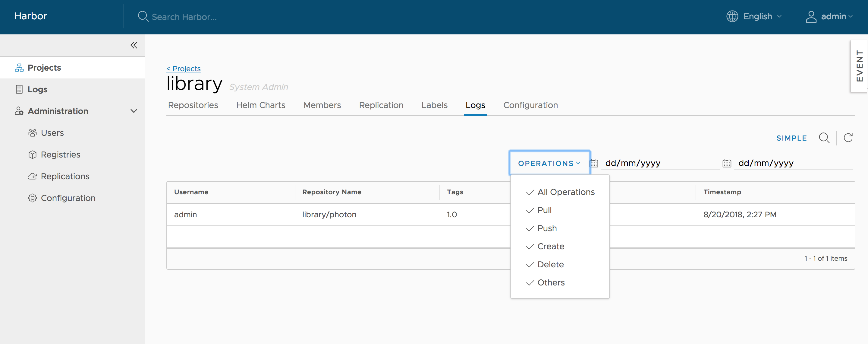
Task: Switch to the Repositories tab
Action: coord(193,105)
